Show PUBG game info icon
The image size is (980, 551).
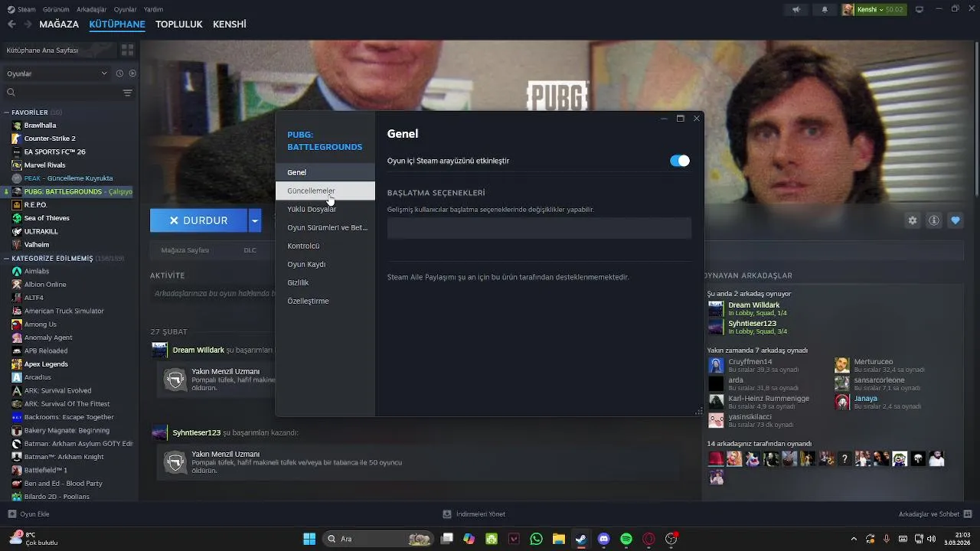[x=934, y=220]
